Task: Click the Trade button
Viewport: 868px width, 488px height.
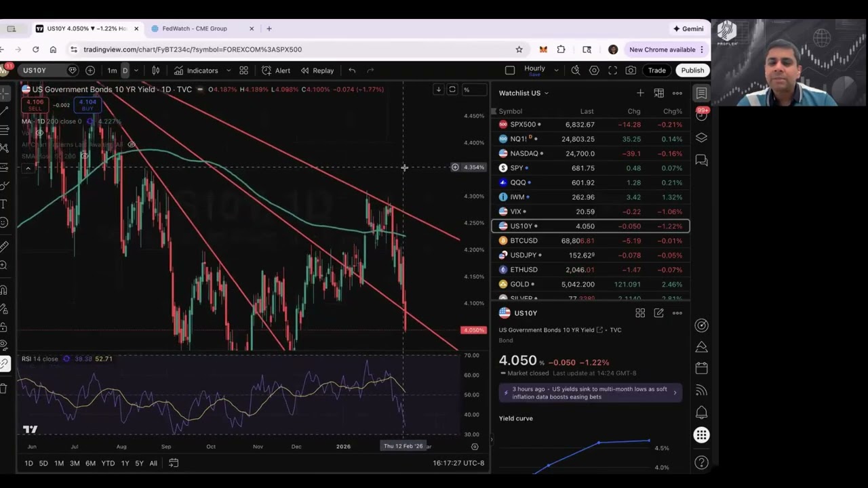Action: pyautogui.click(x=656, y=70)
